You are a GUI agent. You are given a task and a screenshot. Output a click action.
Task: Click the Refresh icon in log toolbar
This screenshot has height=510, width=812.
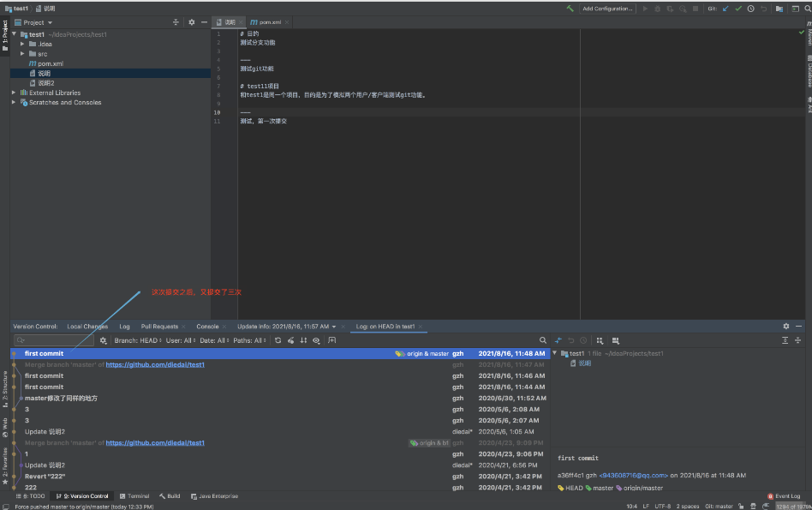click(278, 340)
